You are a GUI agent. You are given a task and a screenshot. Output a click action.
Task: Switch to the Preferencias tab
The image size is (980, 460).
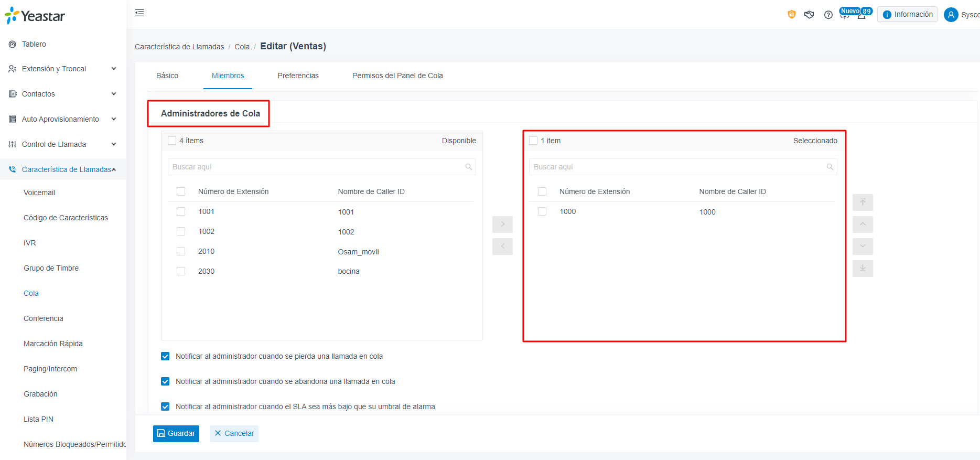[298, 76]
